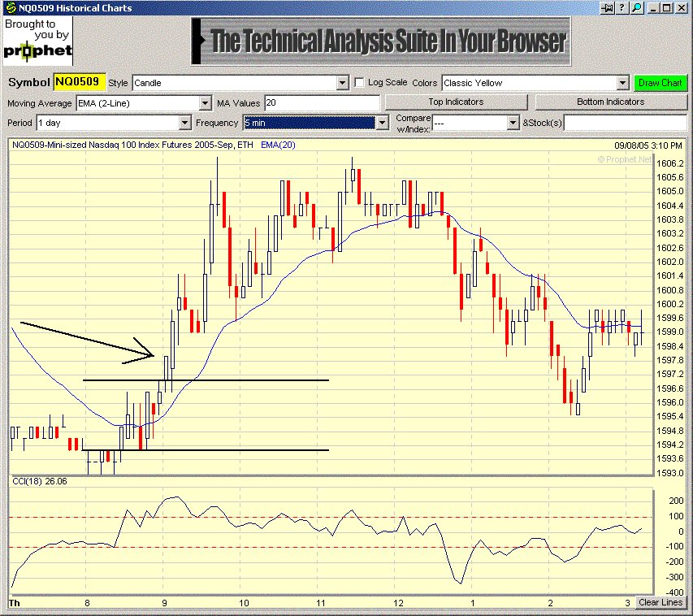Open the Style dropdown showing Candle

tap(342, 83)
